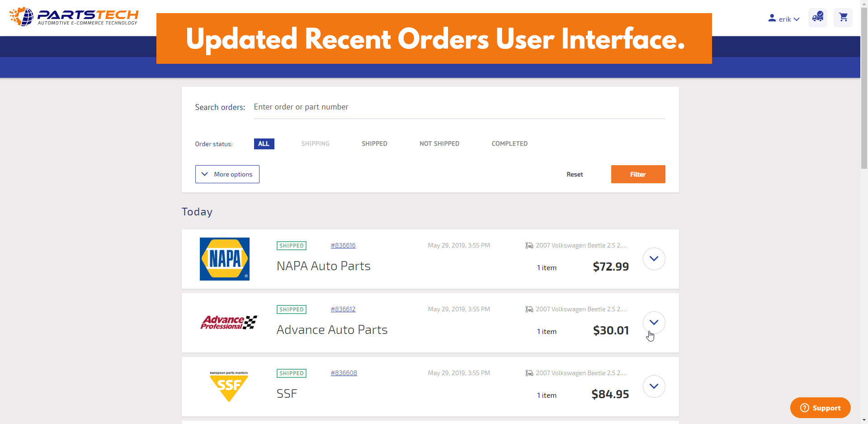Screen dimensions: 868x424
Task: Select the SHIPPING order status filter
Action: 316,144
